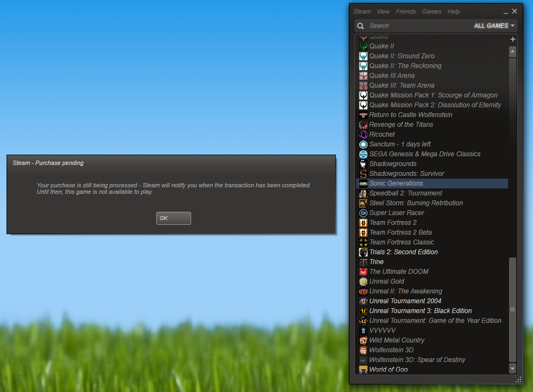
Task: Click the Shadowgrounds game icon
Action: click(363, 164)
